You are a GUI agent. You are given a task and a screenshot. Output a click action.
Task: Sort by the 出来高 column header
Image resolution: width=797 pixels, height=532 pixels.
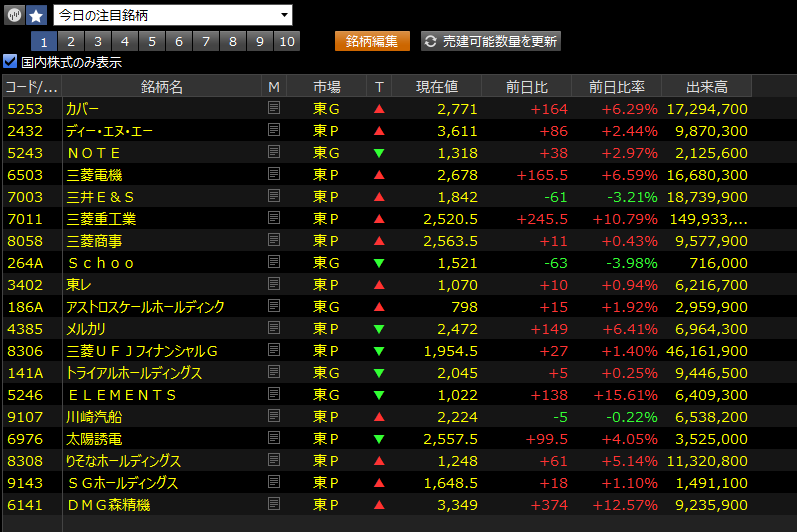point(707,87)
